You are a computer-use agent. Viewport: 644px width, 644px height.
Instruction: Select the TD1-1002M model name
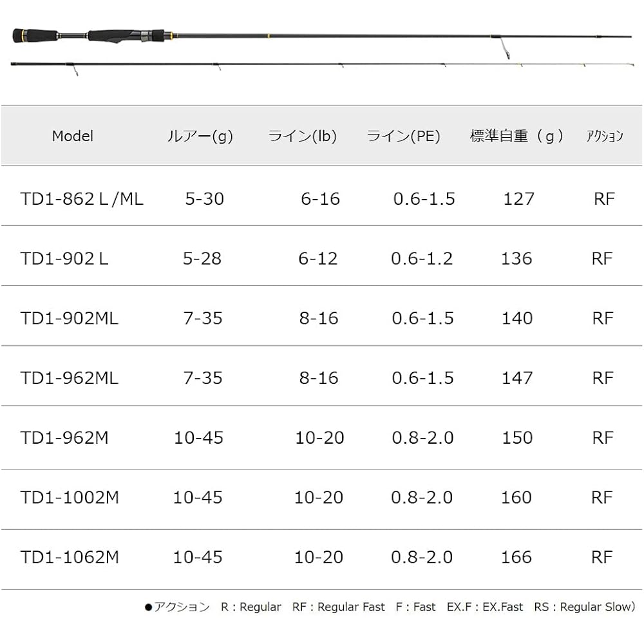point(70,497)
